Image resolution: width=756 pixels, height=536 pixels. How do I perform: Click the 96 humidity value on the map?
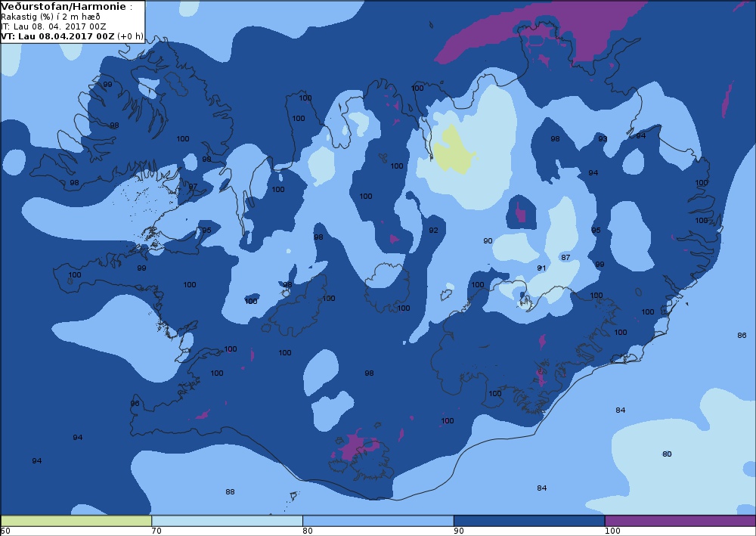(x=135, y=404)
